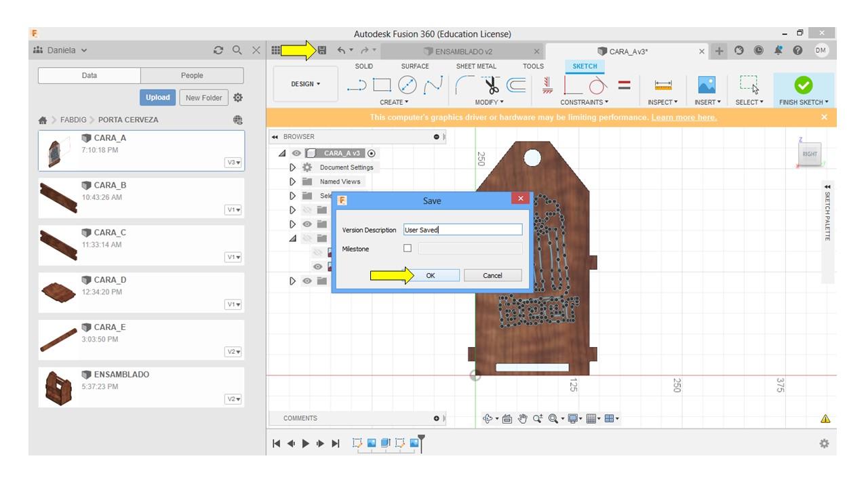
Task: Open the SELECT dropdown menu
Action: [x=749, y=102]
